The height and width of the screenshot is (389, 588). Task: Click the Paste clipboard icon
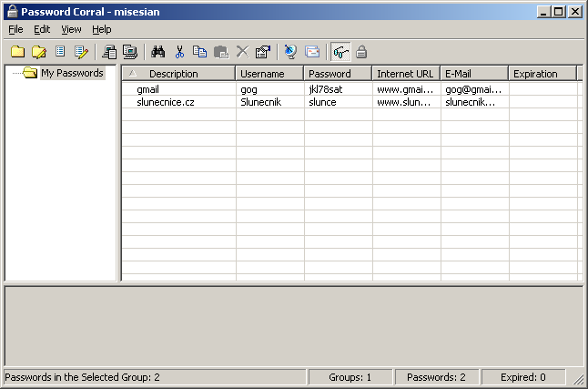221,52
